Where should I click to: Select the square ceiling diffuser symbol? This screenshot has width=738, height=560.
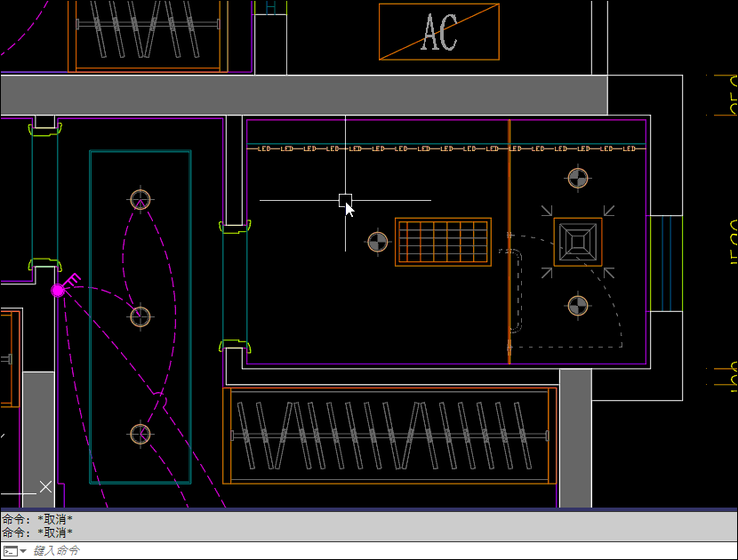[577, 241]
